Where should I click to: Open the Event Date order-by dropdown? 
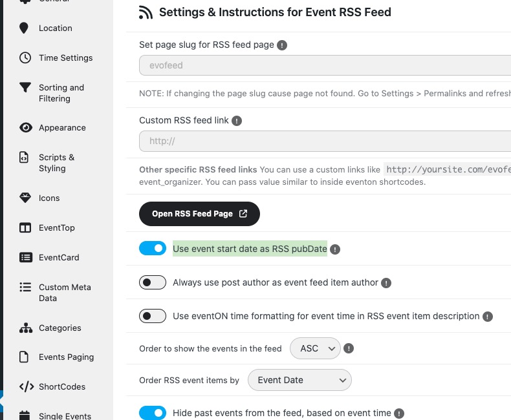[299, 380]
